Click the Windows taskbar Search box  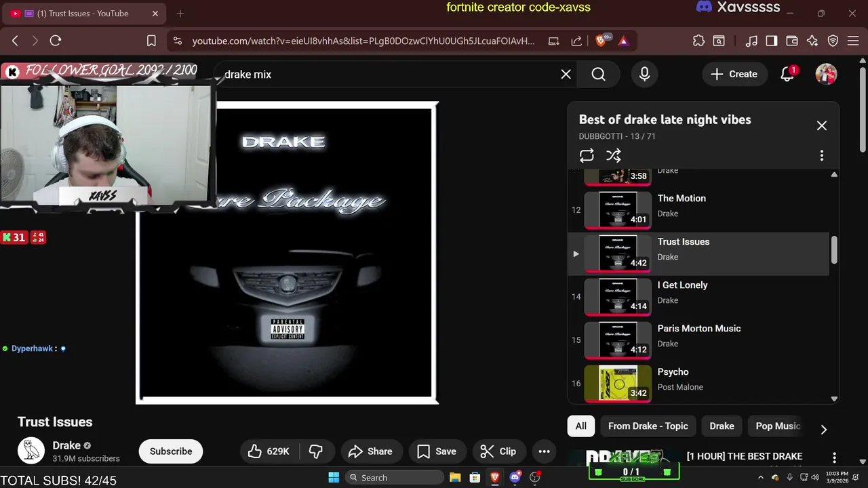click(x=394, y=477)
